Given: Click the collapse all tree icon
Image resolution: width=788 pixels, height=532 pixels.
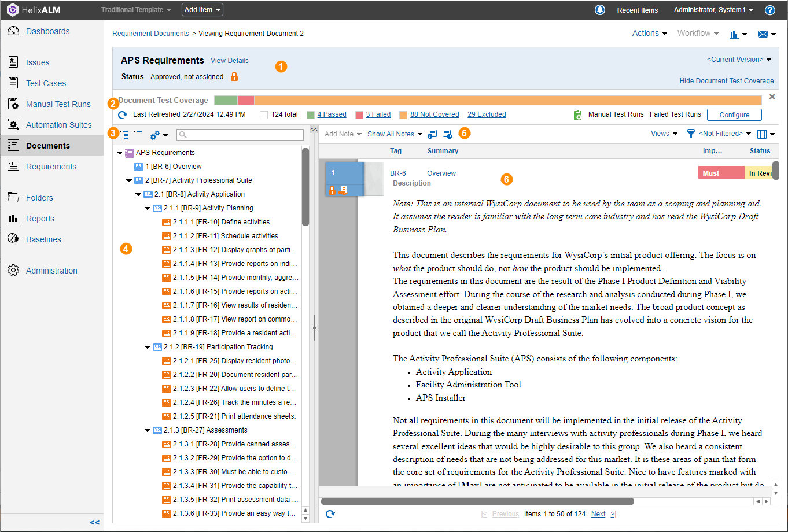Looking at the screenshot, I should click(138, 134).
